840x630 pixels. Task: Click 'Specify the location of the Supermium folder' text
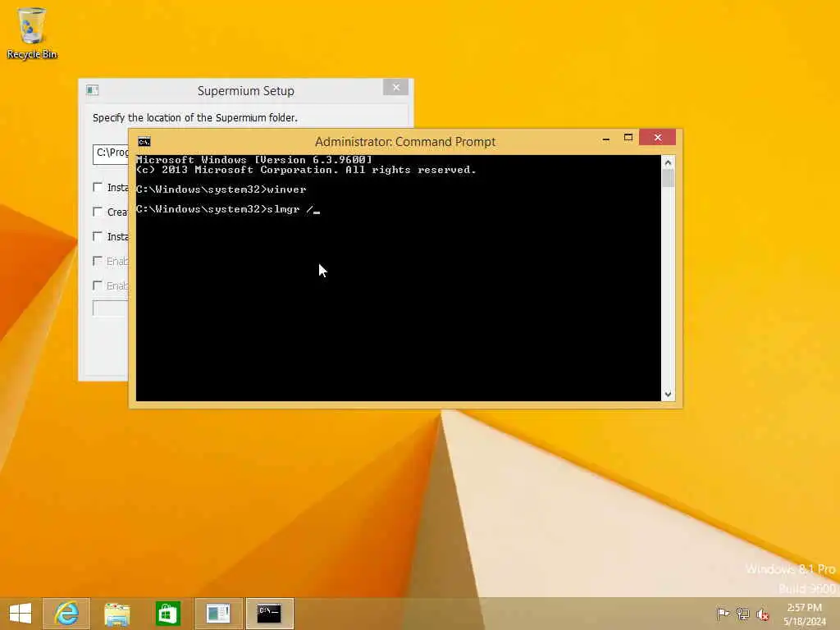195,117
